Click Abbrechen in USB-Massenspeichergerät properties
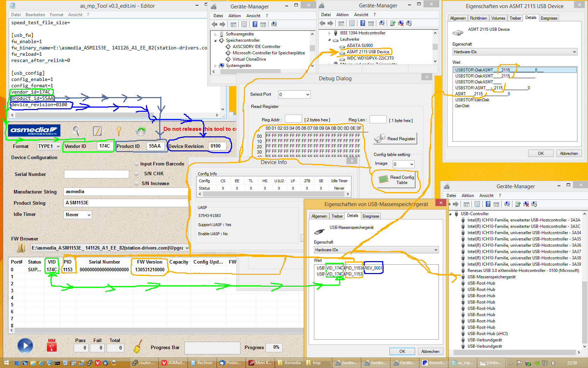588x368 pixels. 430,352
